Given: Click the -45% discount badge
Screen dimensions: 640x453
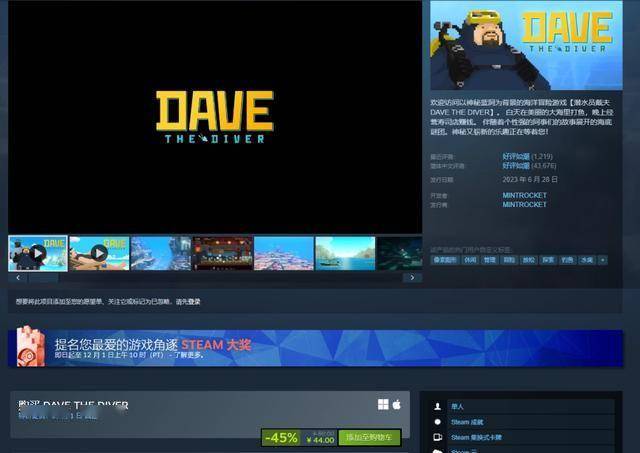Looking at the screenshot, I should [x=281, y=438].
